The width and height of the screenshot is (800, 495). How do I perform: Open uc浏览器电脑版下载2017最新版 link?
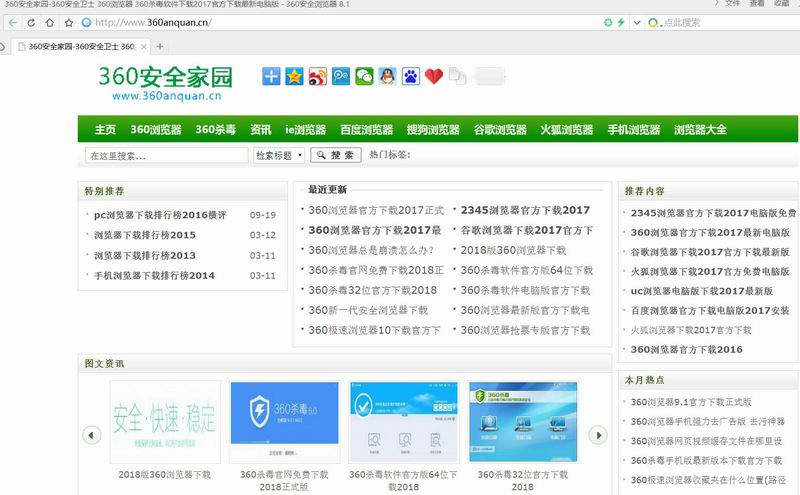point(702,291)
